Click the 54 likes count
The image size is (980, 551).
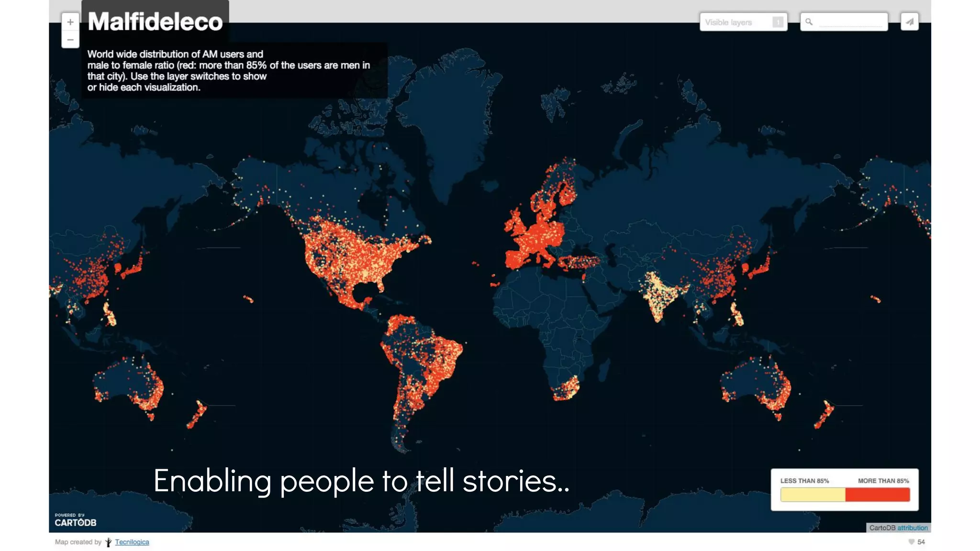[921, 542]
